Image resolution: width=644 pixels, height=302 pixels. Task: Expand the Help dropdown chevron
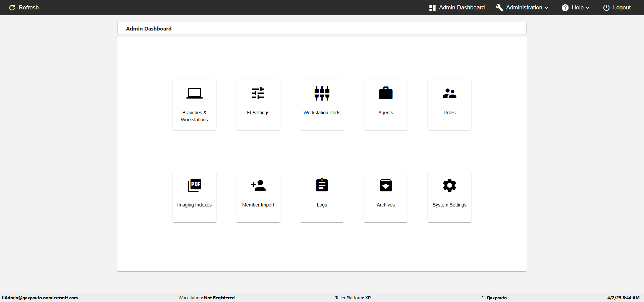pyautogui.click(x=588, y=8)
